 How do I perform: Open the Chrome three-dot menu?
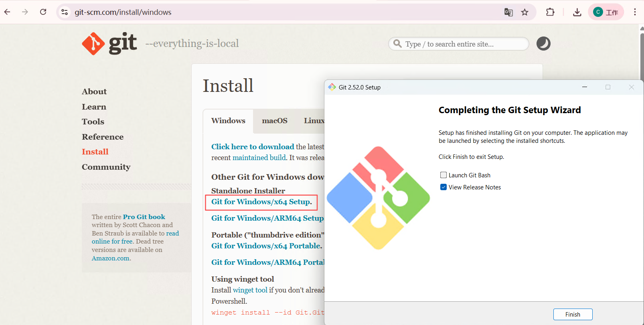tap(635, 12)
